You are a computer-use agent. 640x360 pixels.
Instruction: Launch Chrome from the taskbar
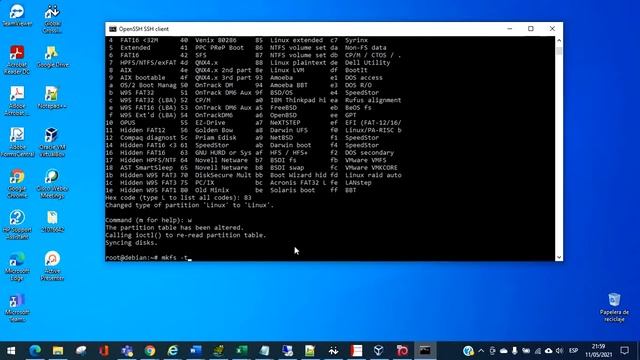[x=150, y=351]
